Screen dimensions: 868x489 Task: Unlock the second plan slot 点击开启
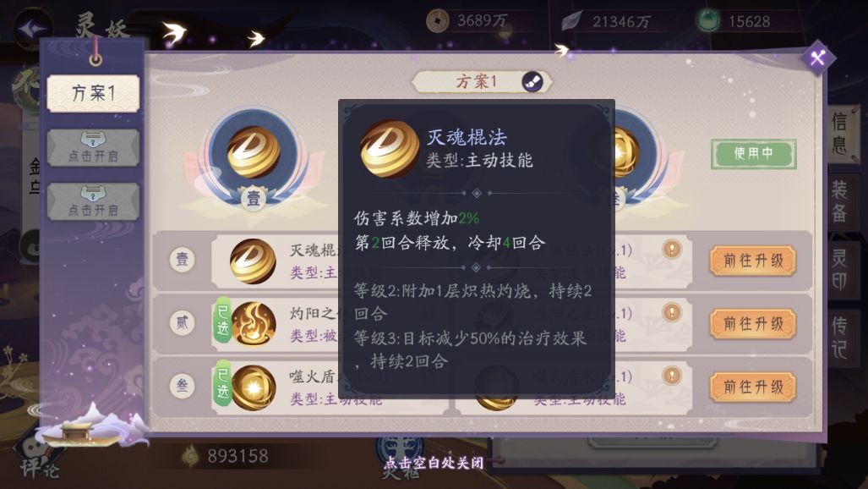[93, 148]
